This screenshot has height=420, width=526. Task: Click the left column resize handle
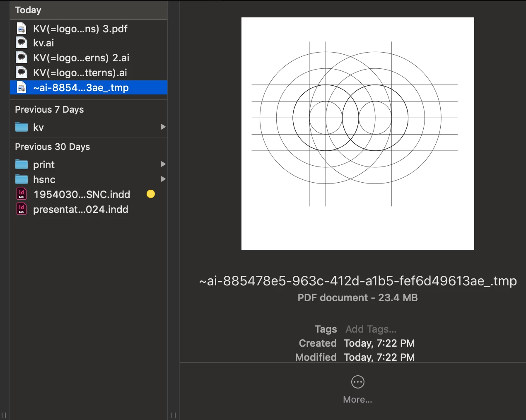click(4, 415)
